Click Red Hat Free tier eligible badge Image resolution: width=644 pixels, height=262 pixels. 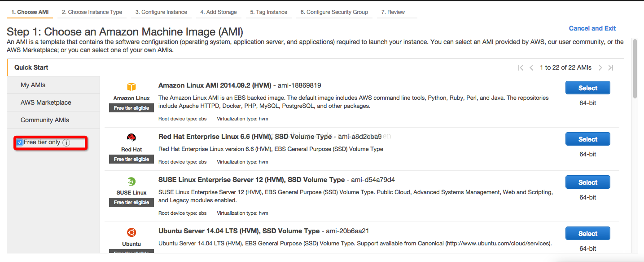(x=131, y=159)
